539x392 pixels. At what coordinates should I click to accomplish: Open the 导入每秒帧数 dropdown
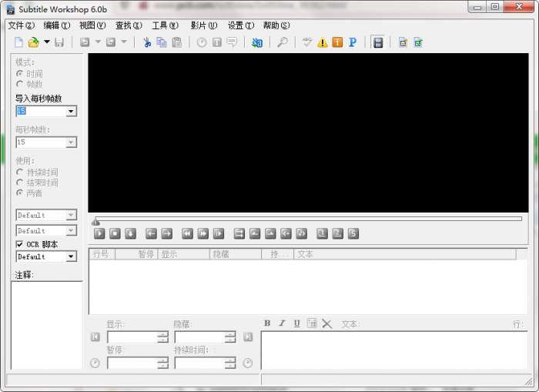[x=71, y=111]
